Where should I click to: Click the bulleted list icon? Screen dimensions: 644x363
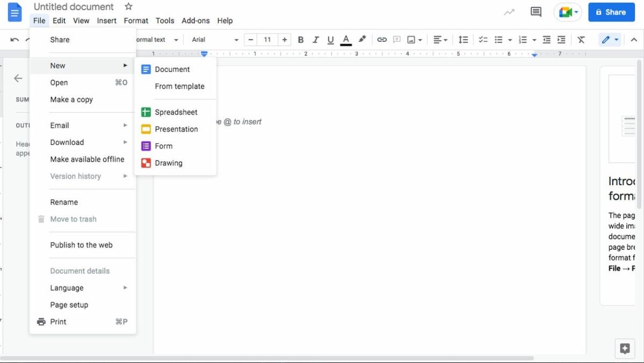[499, 40]
